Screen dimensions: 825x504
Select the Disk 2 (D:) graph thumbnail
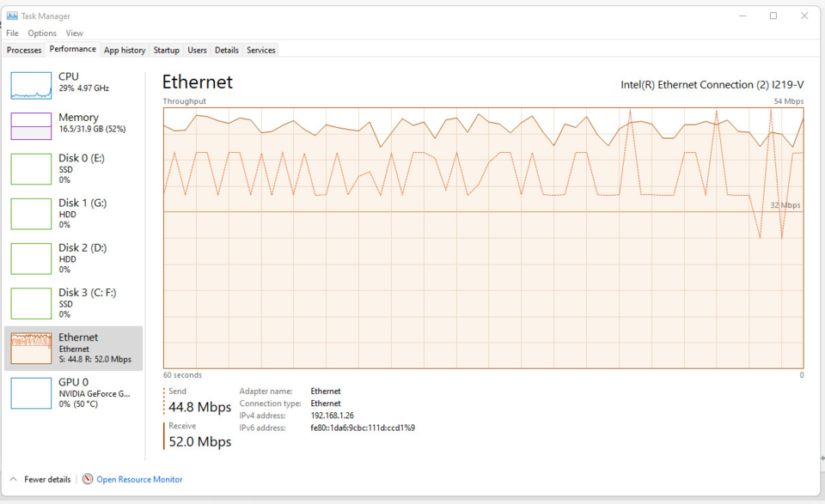(x=31, y=258)
